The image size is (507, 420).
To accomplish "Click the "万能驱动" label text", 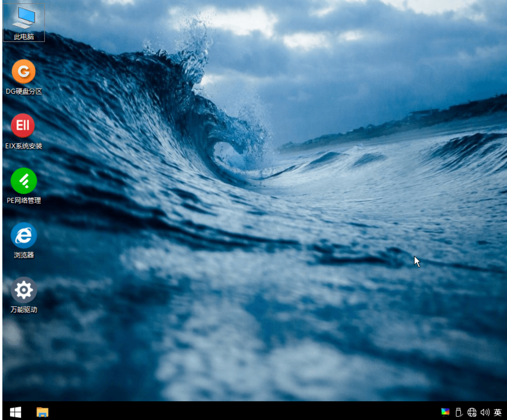I will (x=24, y=309).
